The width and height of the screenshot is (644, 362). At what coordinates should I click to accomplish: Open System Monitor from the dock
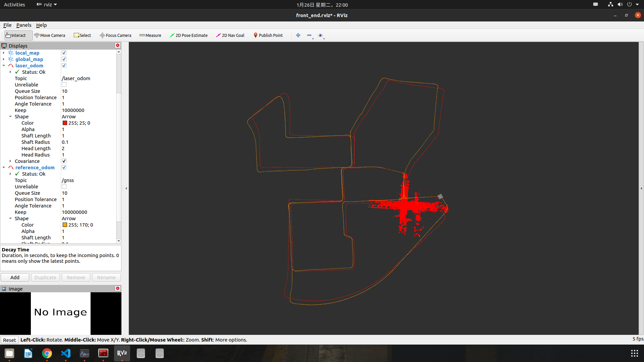(x=85, y=353)
